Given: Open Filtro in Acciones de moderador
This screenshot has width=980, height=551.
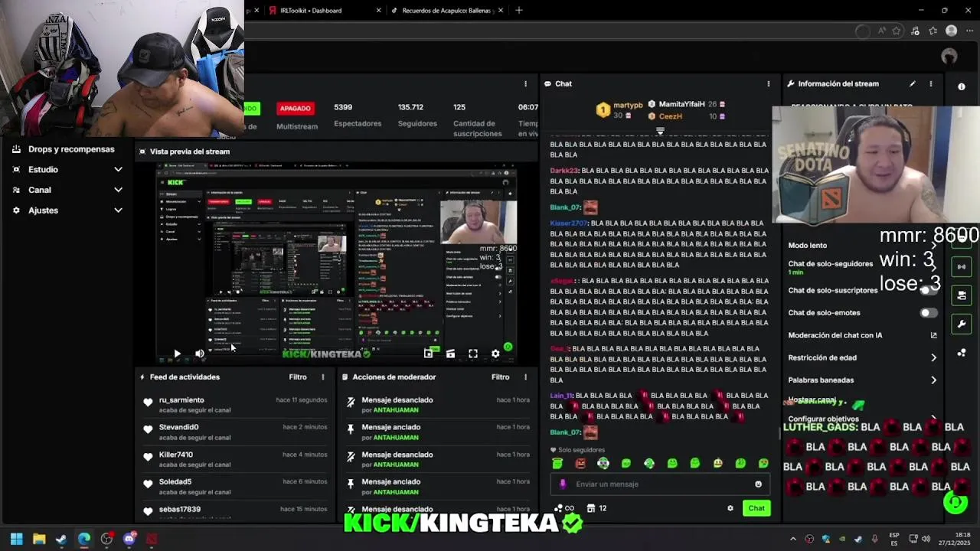Looking at the screenshot, I should pyautogui.click(x=500, y=377).
